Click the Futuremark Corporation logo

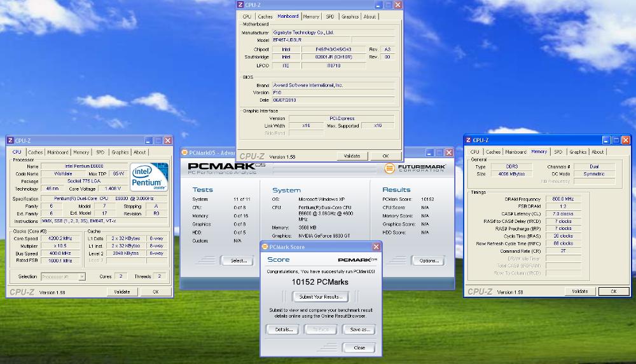(x=415, y=168)
